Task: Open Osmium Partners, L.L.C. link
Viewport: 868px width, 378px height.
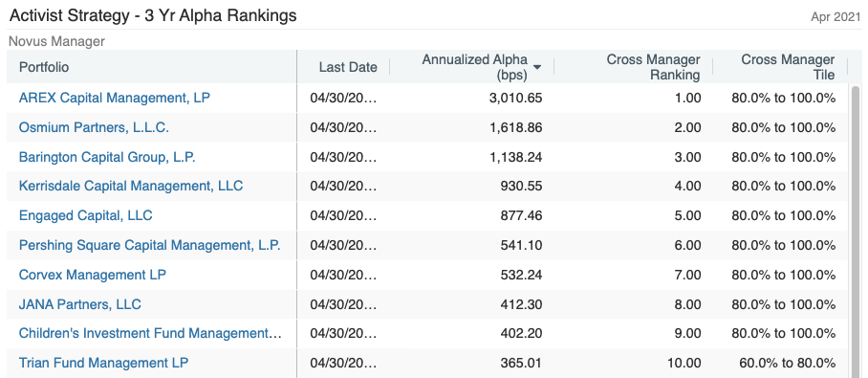Action: [94, 127]
